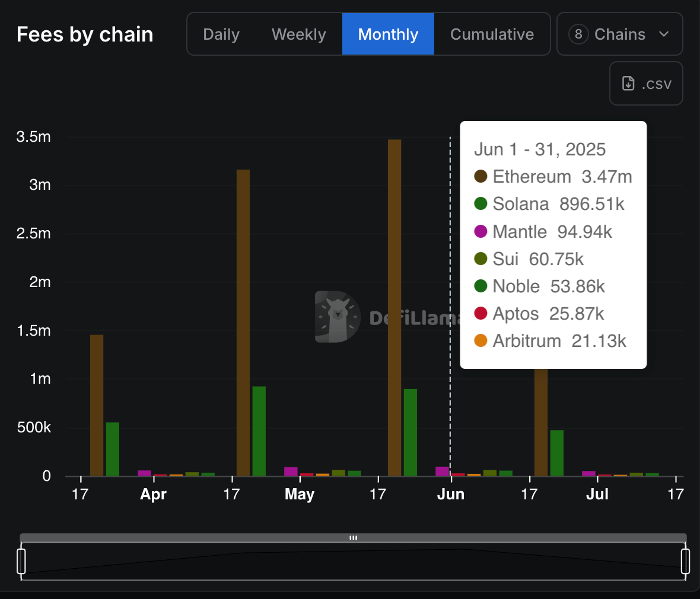Click the 'Jun 1 - 31, 2025' tooltip header

[x=540, y=149]
